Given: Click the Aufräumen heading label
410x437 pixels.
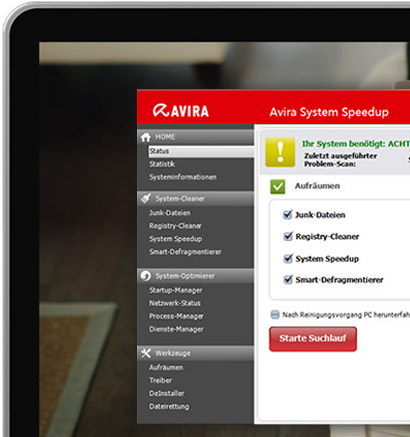Looking at the screenshot, I should coord(317,186).
